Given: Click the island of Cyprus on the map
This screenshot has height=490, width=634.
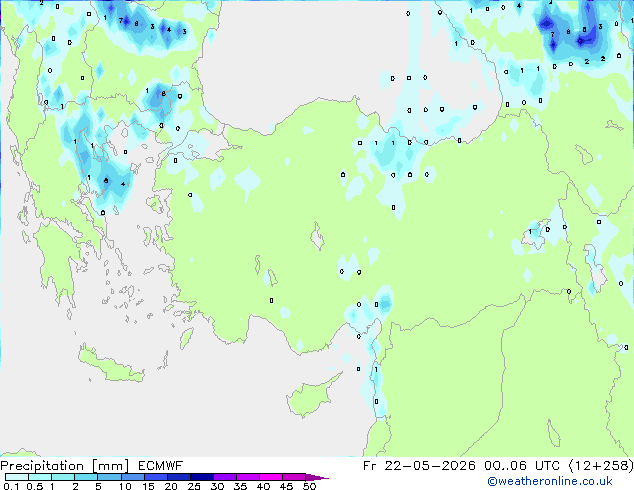Looking at the screenshot, I should pyautogui.click(x=311, y=397).
